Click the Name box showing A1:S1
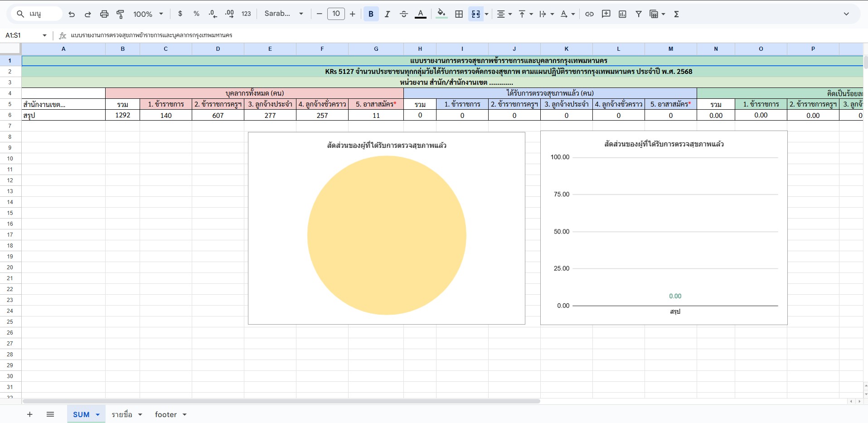Image resolution: width=868 pixels, height=423 pixels. click(x=22, y=35)
